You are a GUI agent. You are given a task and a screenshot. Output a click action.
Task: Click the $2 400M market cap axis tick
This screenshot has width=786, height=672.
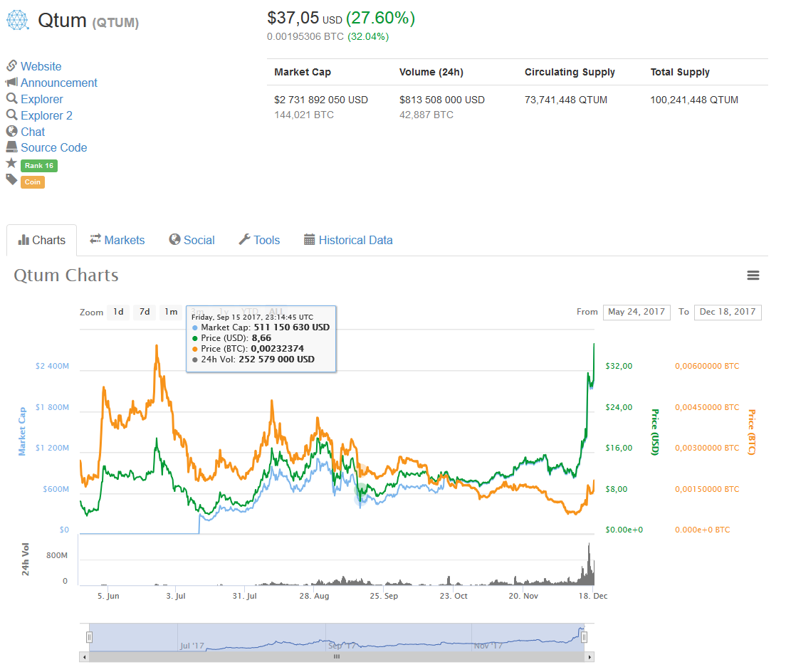(52, 366)
